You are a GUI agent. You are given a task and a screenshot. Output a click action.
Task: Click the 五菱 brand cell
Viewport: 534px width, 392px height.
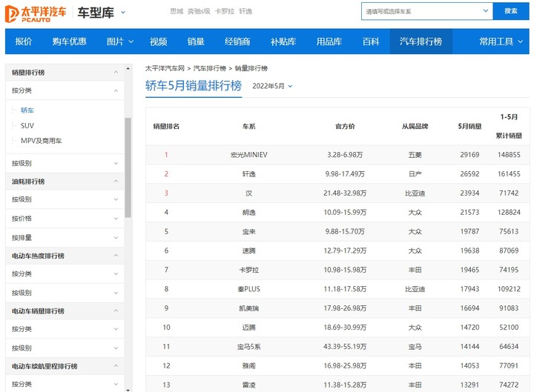(x=415, y=155)
